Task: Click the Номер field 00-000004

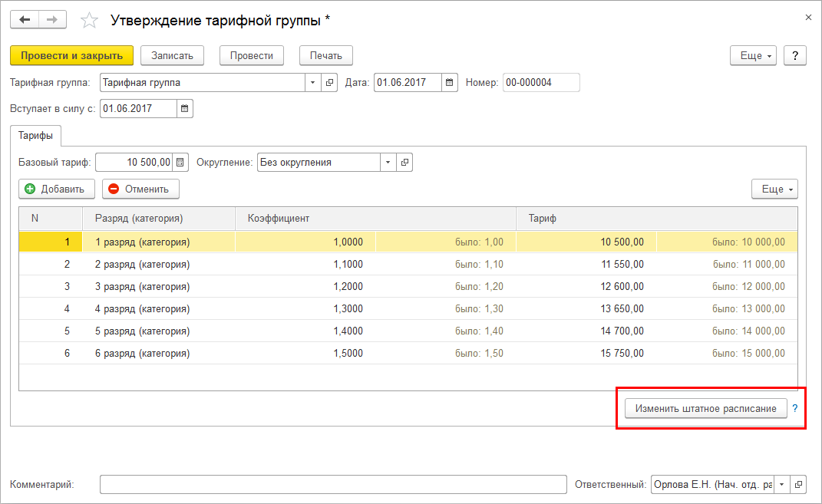Action: click(541, 82)
